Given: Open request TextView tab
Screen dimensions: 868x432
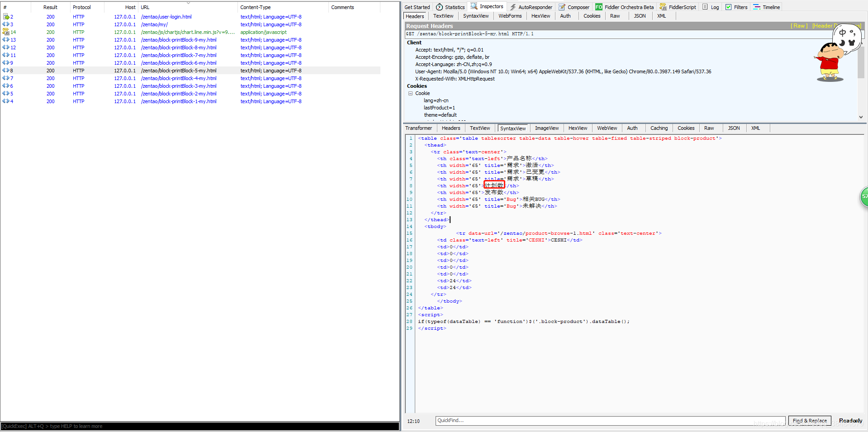Looking at the screenshot, I should click(x=443, y=16).
